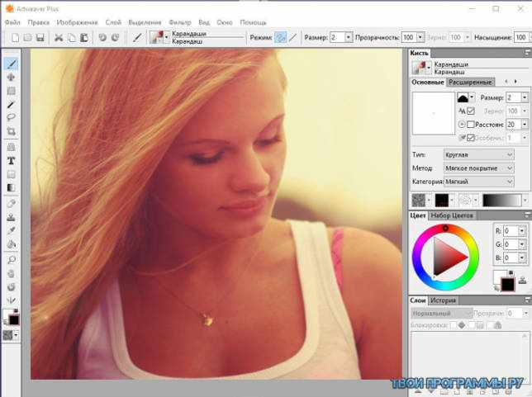Screen dimensions: 532x397
Task: Switch to the История tab
Action: pos(443,300)
